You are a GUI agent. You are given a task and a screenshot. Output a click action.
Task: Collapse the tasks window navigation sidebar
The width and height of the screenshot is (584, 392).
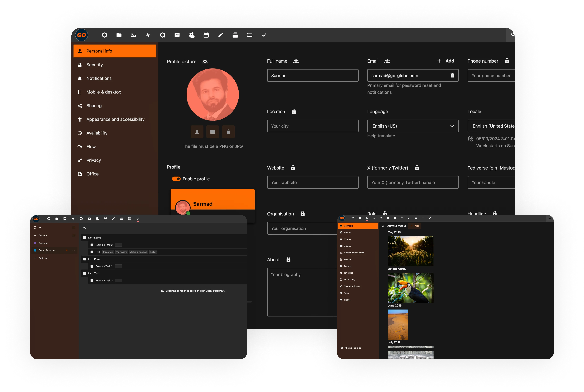point(85,228)
